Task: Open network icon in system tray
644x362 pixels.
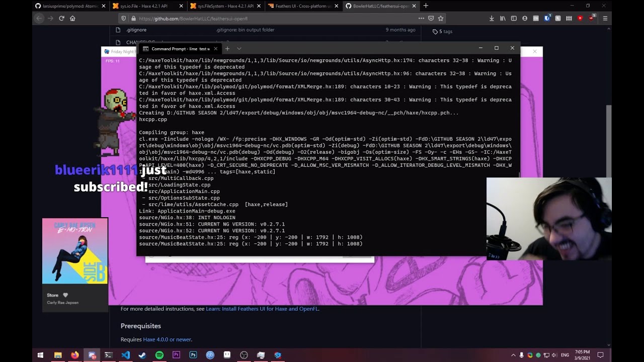Action: 546,355
